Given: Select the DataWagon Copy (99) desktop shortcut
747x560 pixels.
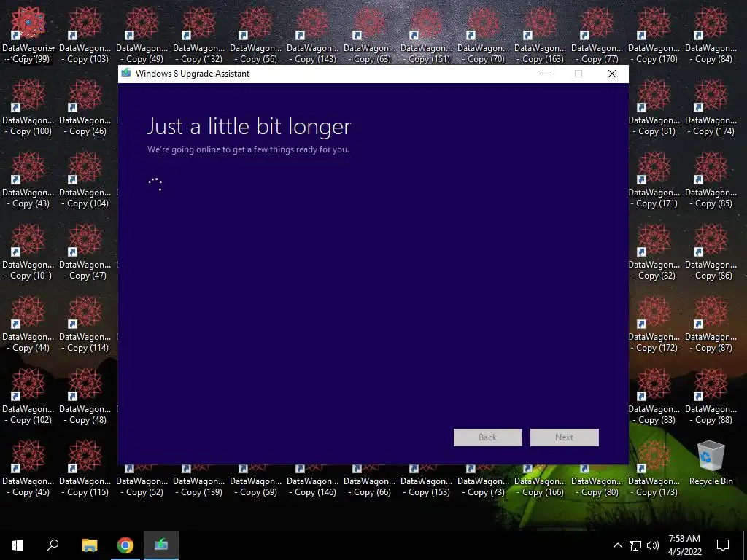Looking at the screenshot, I should click(x=28, y=36).
